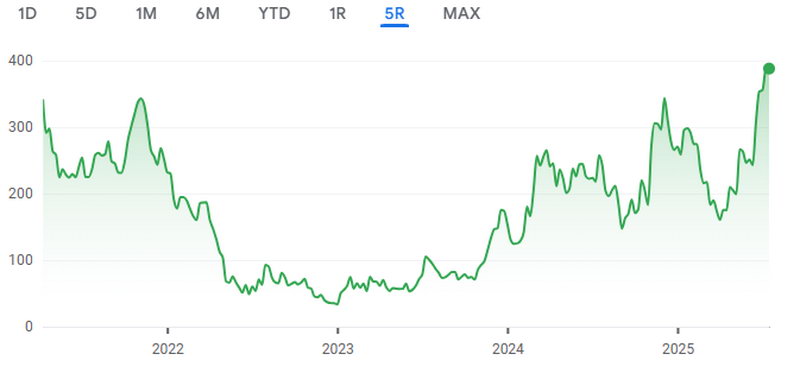Click the 0 y-axis value
800x373 pixels.
29,327
